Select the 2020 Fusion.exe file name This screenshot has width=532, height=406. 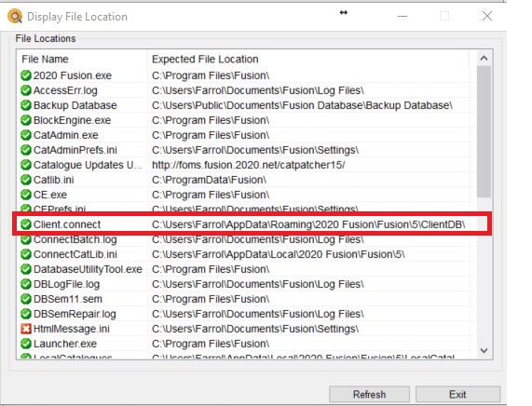[x=73, y=75]
